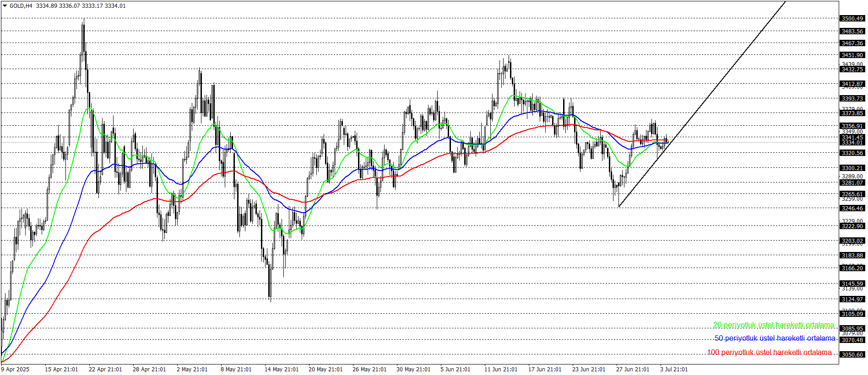The width and height of the screenshot is (868, 375).
Task: Click the 8 May 21:01 time label
Action: pos(236,370)
